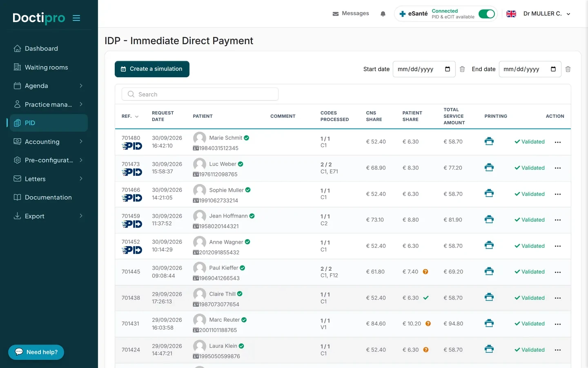
Task: Expand the Pre-configuration submenu
Action: tap(81, 160)
